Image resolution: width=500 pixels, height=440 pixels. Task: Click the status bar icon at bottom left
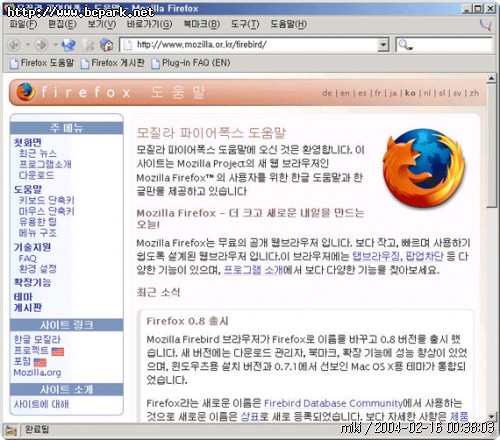coord(11,430)
